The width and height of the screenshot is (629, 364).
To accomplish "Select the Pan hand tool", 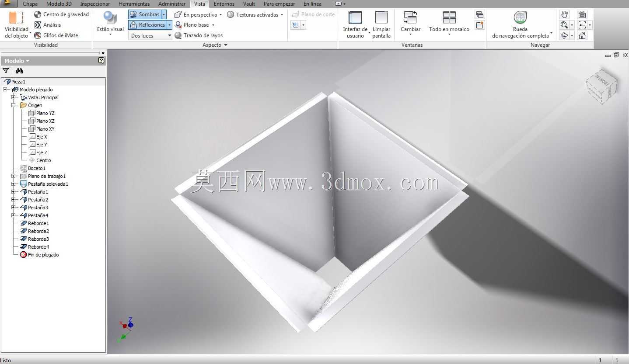I will pos(564,14).
